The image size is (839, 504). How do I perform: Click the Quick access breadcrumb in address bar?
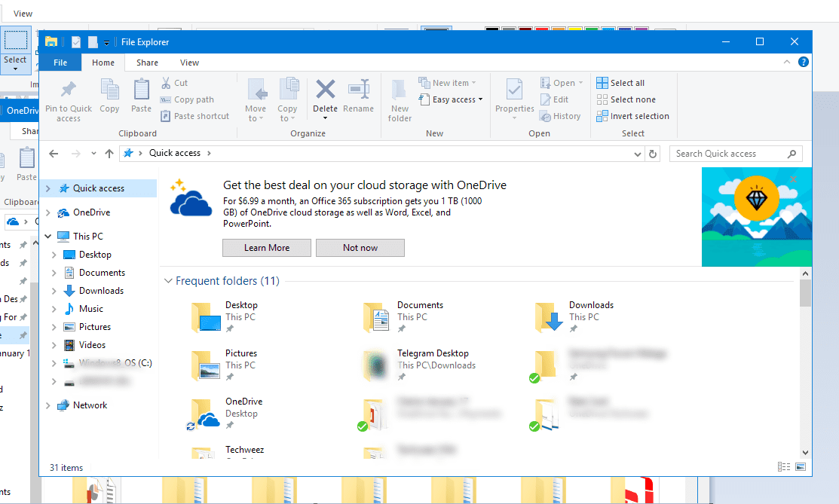click(174, 153)
